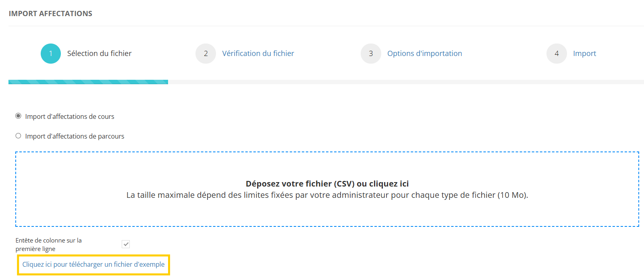Screen dimensions: 644x278
Task: Click 'Déposez votre fichier (CSV) ou cliquez ici'
Action: (x=327, y=184)
